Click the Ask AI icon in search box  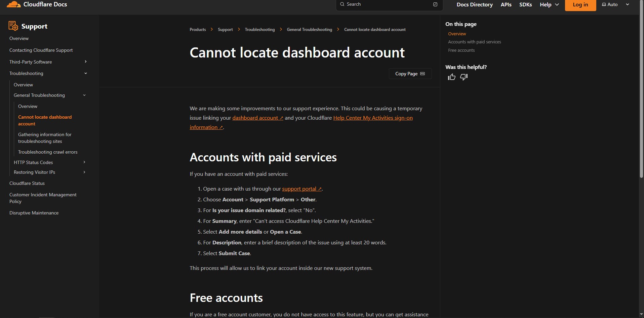[435, 4]
